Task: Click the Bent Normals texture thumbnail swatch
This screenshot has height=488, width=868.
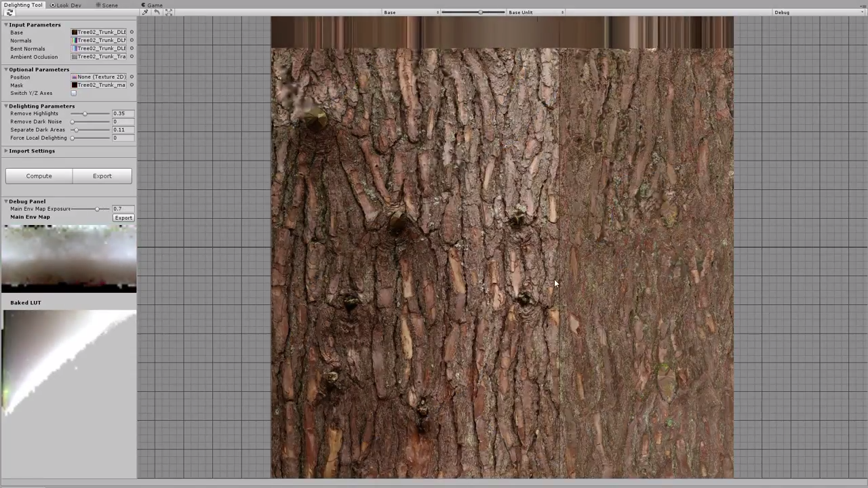Action: tap(75, 48)
